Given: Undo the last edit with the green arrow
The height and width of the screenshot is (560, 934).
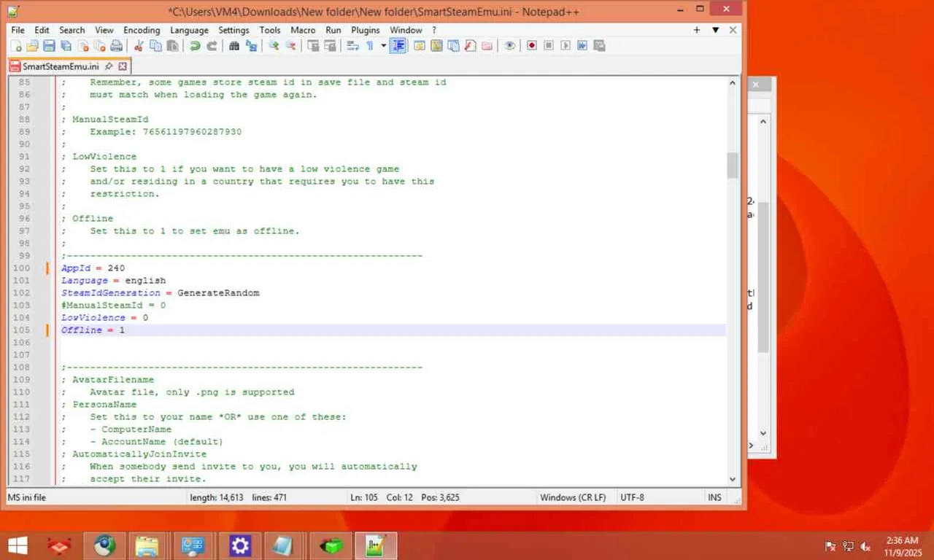Looking at the screenshot, I should pos(195,46).
